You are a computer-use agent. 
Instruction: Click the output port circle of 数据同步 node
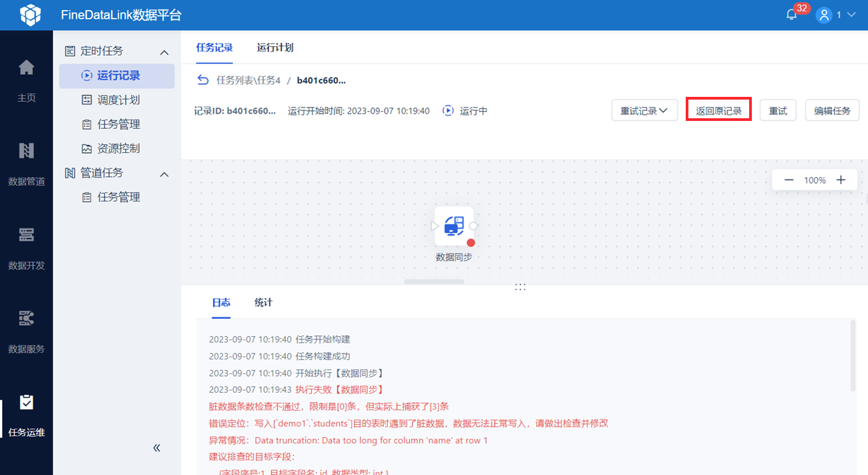point(473,226)
